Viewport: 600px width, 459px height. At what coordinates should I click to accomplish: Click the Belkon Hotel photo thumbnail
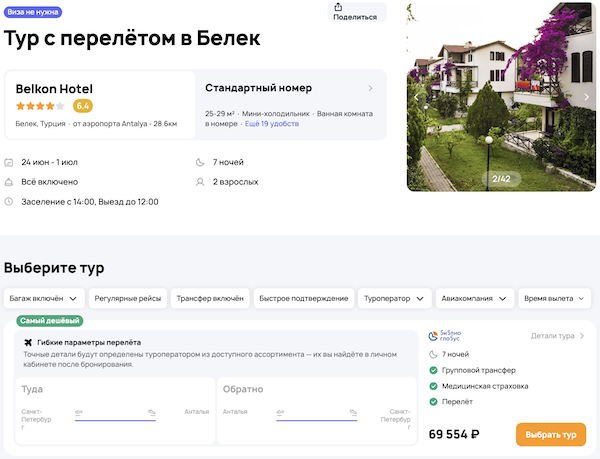pos(500,95)
